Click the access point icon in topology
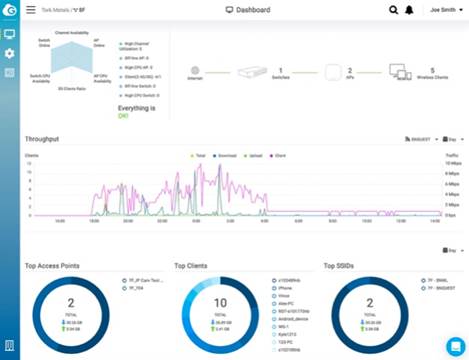Viewport: 469px width, 360px height. (x=333, y=72)
